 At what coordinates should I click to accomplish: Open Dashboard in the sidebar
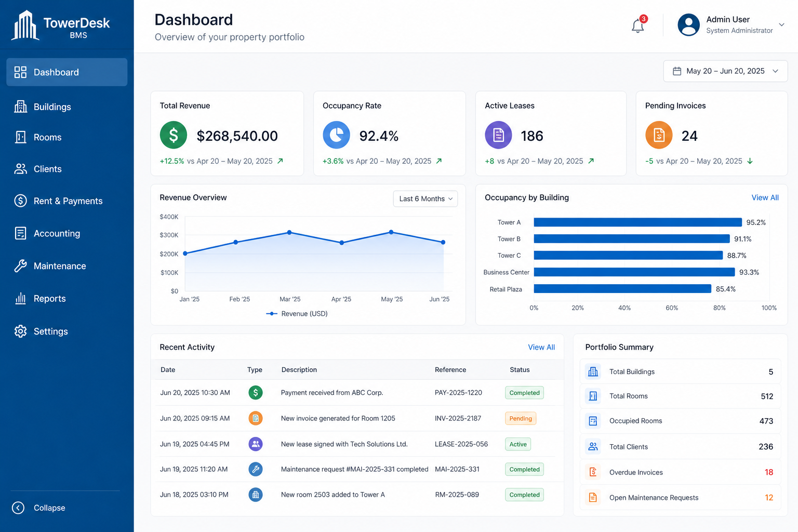(67, 72)
